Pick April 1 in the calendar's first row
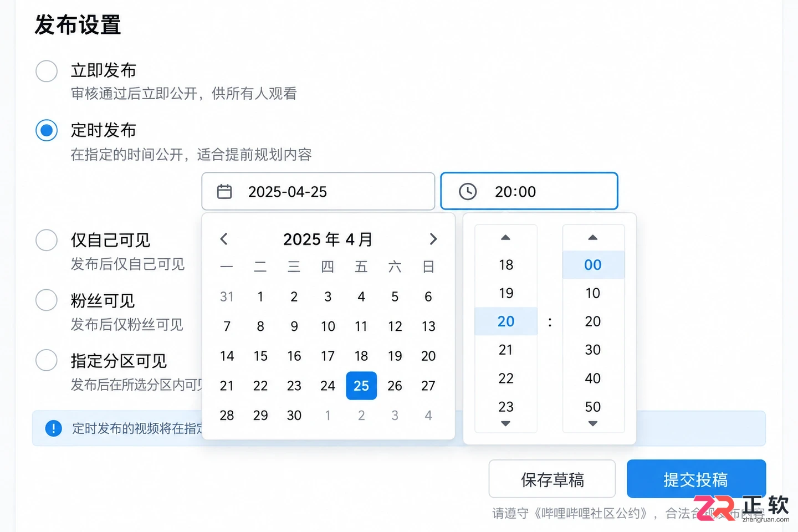Image resolution: width=798 pixels, height=532 pixels. [x=260, y=297]
